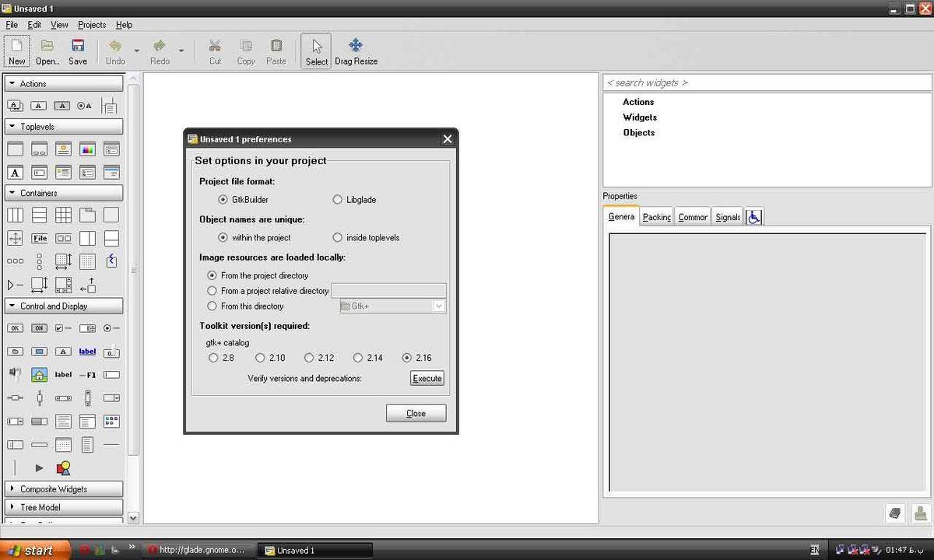This screenshot has width=934, height=560.
Task: Pick the blue Link Button label icon
Action: coord(87,352)
